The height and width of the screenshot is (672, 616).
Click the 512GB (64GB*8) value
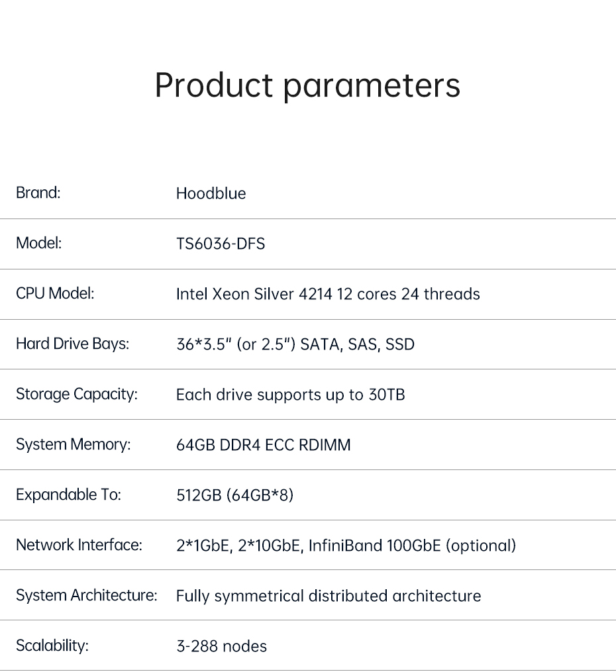(x=234, y=495)
